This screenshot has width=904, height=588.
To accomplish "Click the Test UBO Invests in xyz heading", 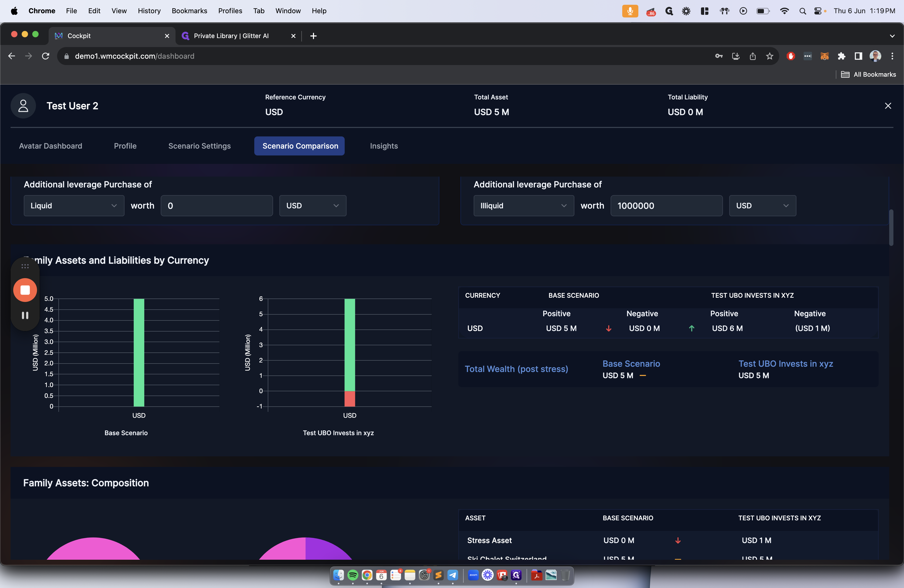I will [x=786, y=364].
